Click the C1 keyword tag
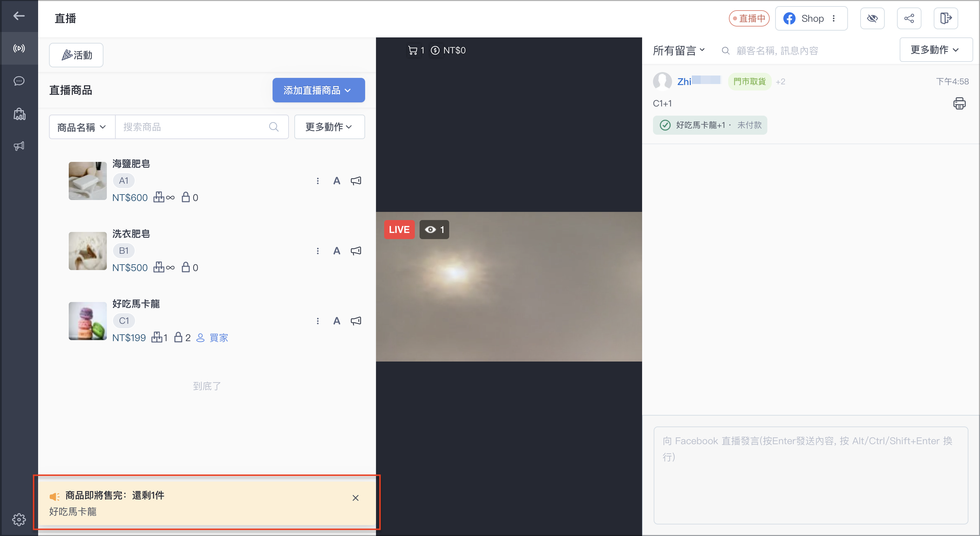The width and height of the screenshot is (980, 536). 124,320
